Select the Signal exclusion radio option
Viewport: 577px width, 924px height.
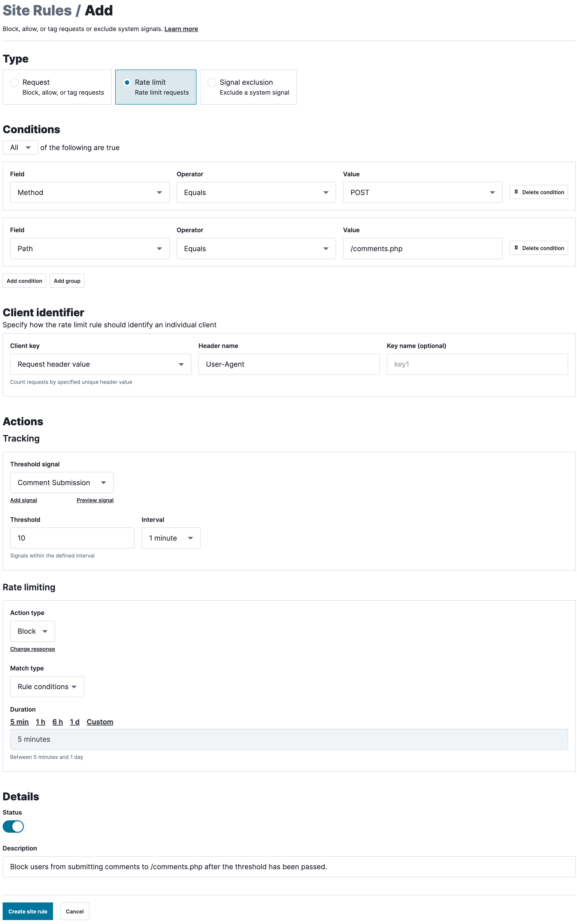tap(212, 82)
